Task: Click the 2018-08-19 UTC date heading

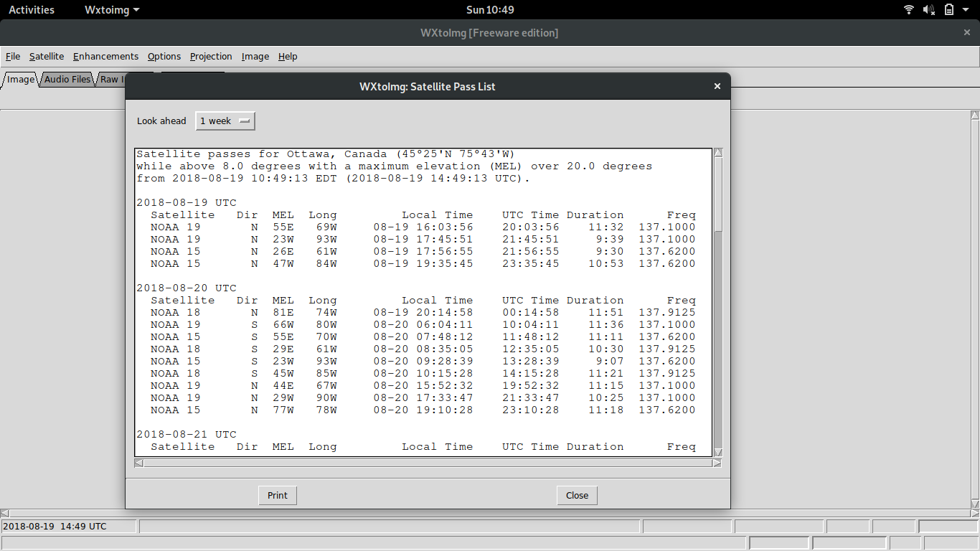Action: [187, 202]
